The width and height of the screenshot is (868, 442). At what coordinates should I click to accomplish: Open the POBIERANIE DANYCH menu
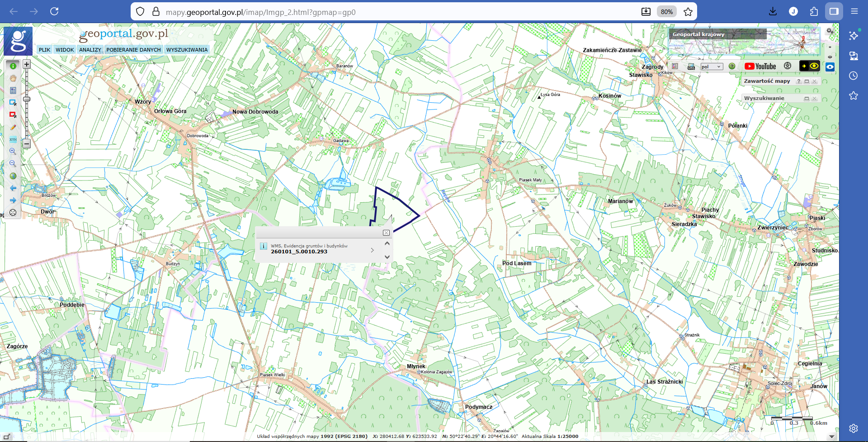(x=133, y=50)
